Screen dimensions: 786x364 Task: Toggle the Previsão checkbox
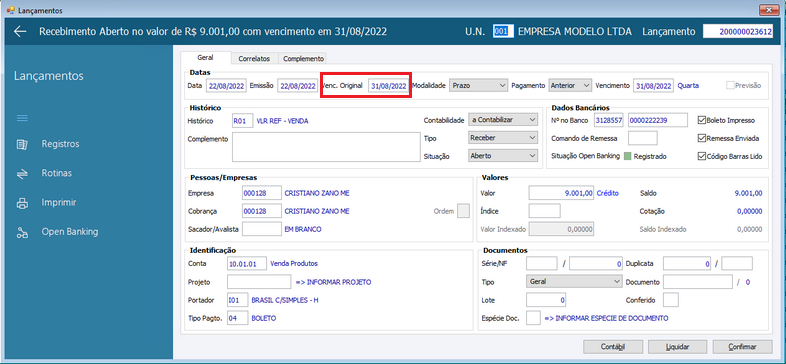pyautogui.click(x=730, y=85)
